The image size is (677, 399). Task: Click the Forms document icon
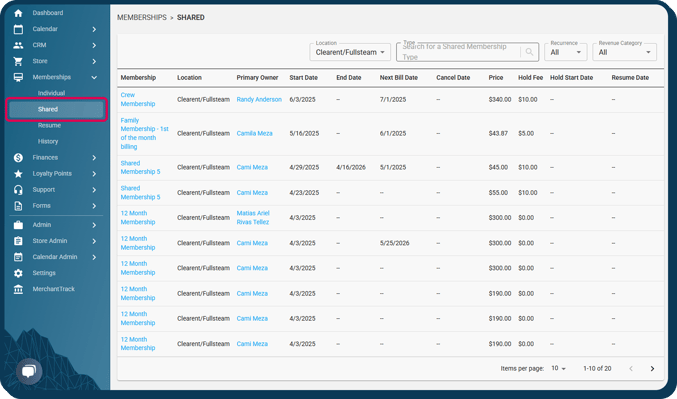coord(18,206)
